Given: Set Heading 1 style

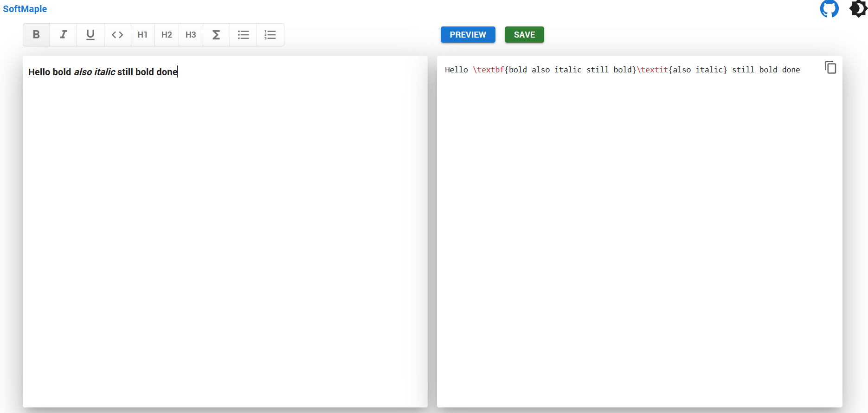Looking at the screenshot, I should pyautogui.click(x=142, y=35).
